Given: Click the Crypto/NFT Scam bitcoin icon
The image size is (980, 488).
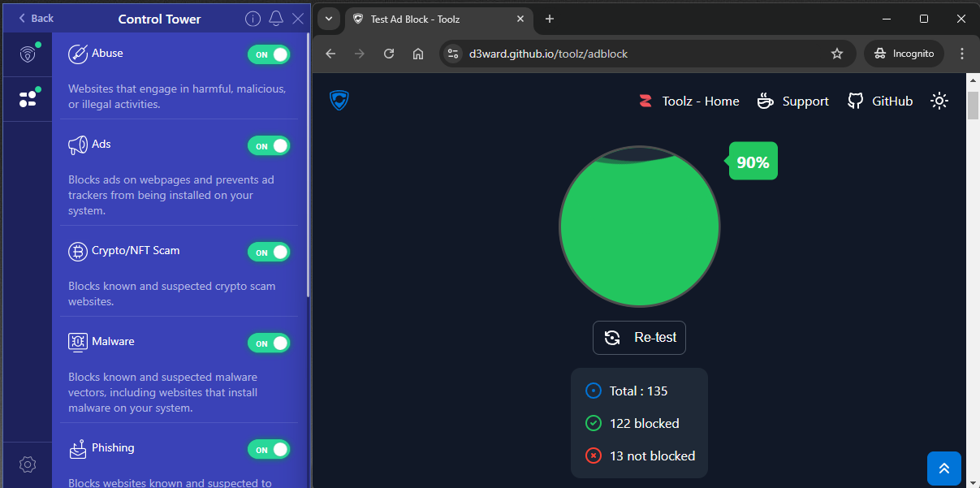Looking at the screenshot, I should tap(78, 252).
